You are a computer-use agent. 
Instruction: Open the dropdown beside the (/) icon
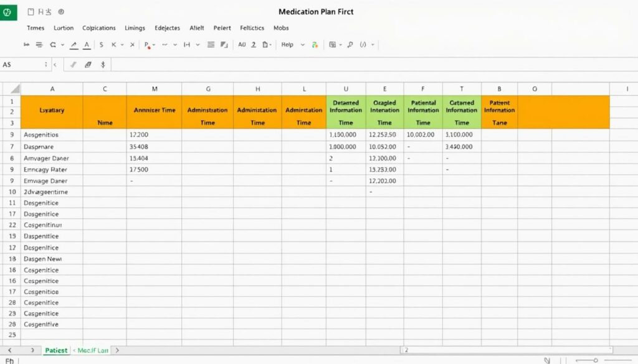click(373, 45)
